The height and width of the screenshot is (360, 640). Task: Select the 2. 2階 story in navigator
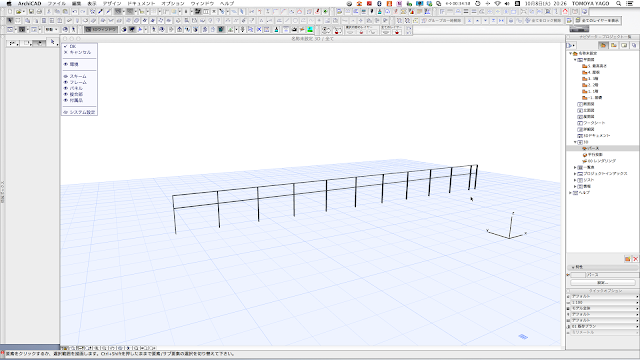coord(593,85)
